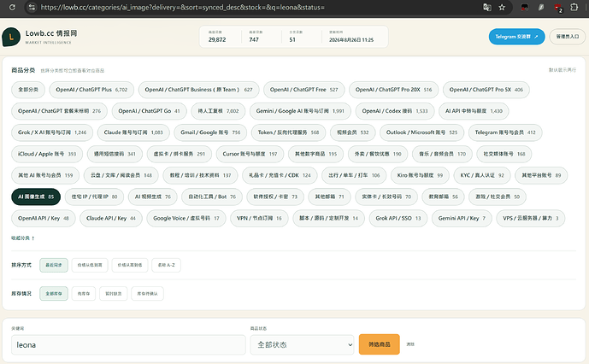Select Gemini / Google AI 账号与订阅 chip
The width and height of the screenshot is (589, 364).
(x=300, y=111)
